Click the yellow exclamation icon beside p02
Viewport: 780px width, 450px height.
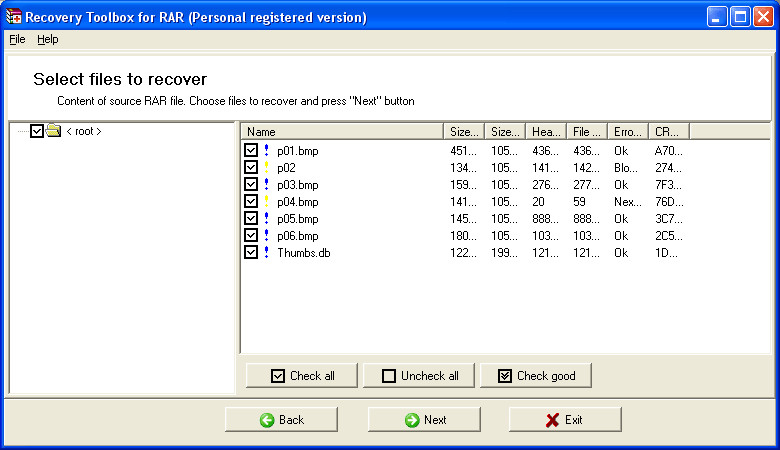pyautogui.click(x=266, y=167)
